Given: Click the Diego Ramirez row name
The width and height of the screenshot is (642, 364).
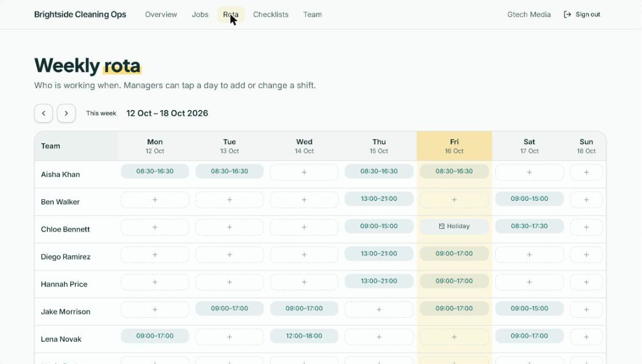Looking at the screenshot, I should [66, 257].
